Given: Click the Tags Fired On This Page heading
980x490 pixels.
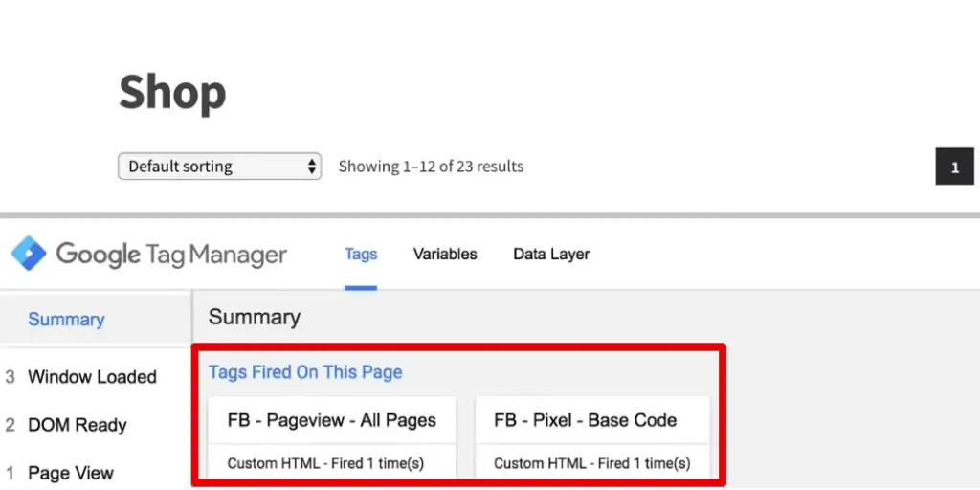Looking at the screenshot, I should (x=305, y=372).
